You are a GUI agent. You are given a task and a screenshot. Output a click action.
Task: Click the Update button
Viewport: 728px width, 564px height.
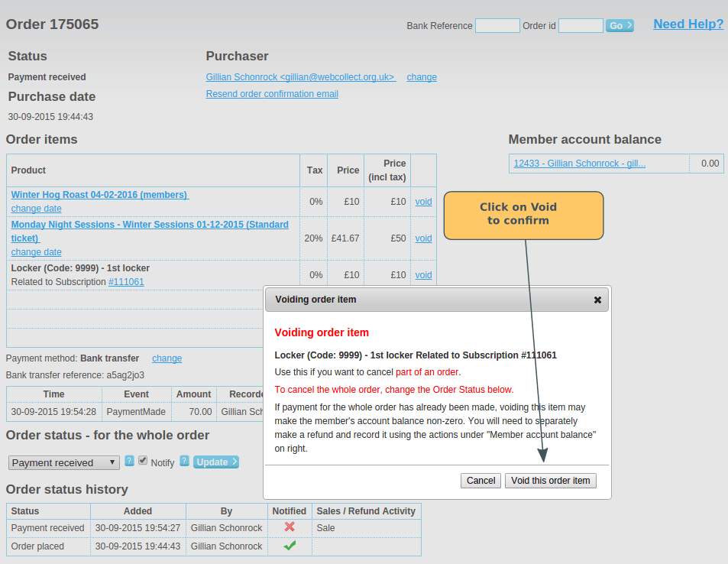(216, 462)
